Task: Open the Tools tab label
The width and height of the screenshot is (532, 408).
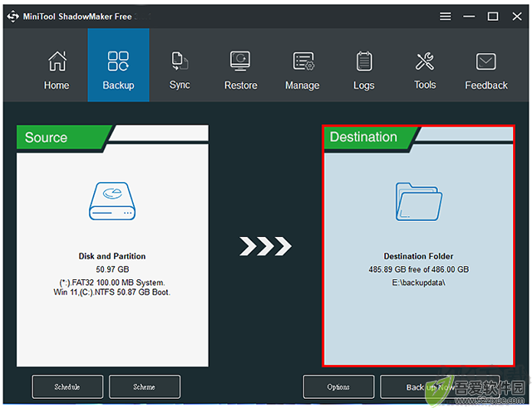Action: click(x=425, y=85)
